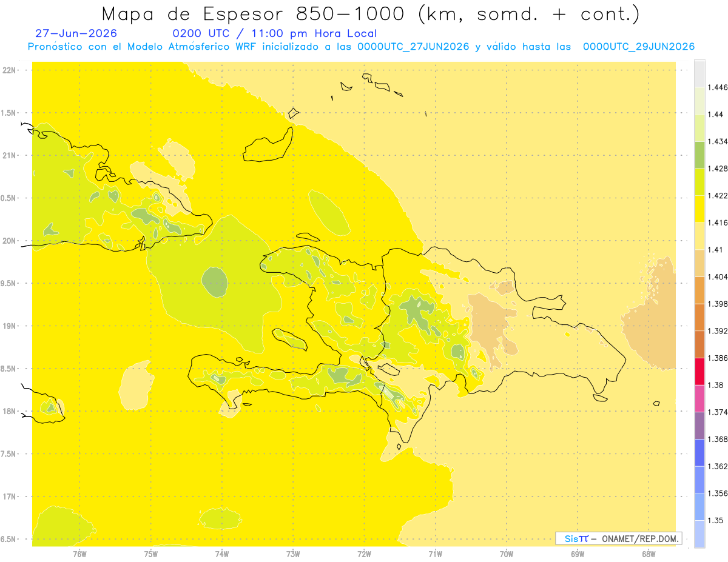
Task: Pick the pink legend swatch between 1.374 and 1.38
Action: tap(699, 398)
